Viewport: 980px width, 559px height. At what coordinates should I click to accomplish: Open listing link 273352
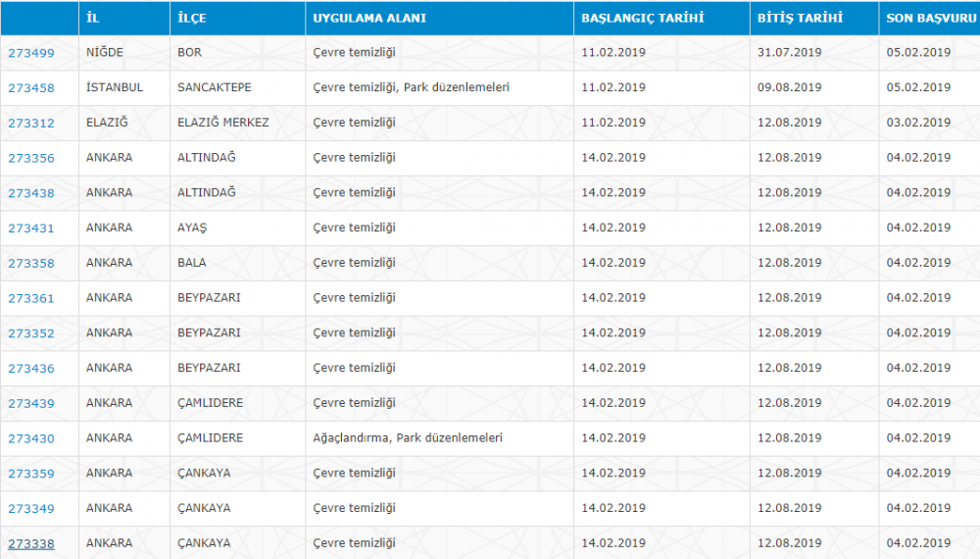[31, 333]
